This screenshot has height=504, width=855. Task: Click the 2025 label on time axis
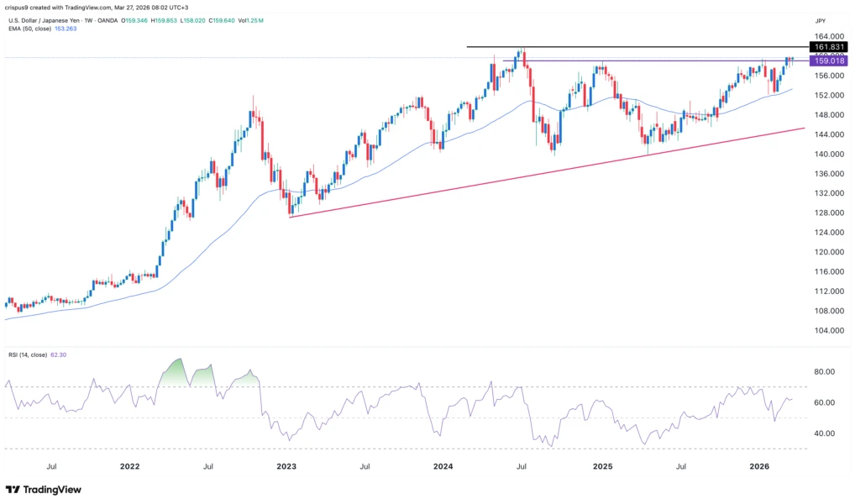click(601, 465)
